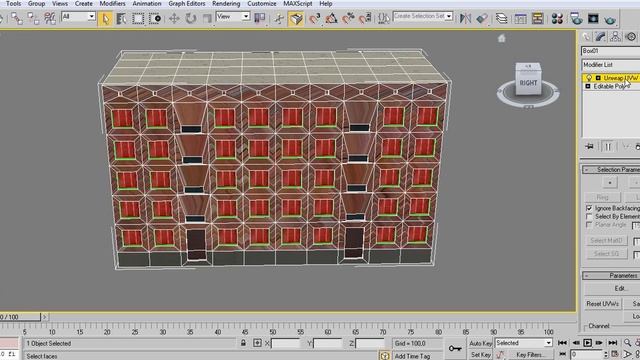Open the Animation menu
Viewport: 640px width, 360px height.
coord(147,4)
